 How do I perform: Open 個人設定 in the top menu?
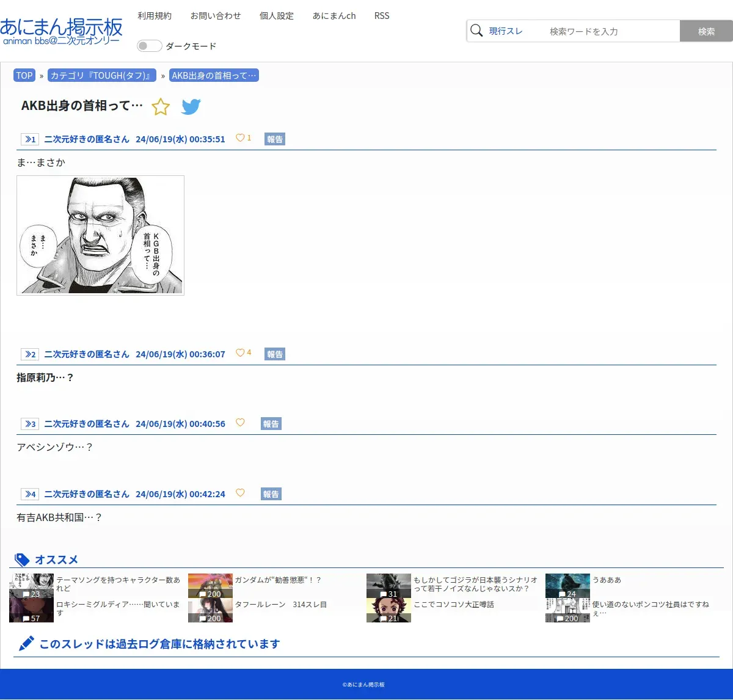pos(277,16)
